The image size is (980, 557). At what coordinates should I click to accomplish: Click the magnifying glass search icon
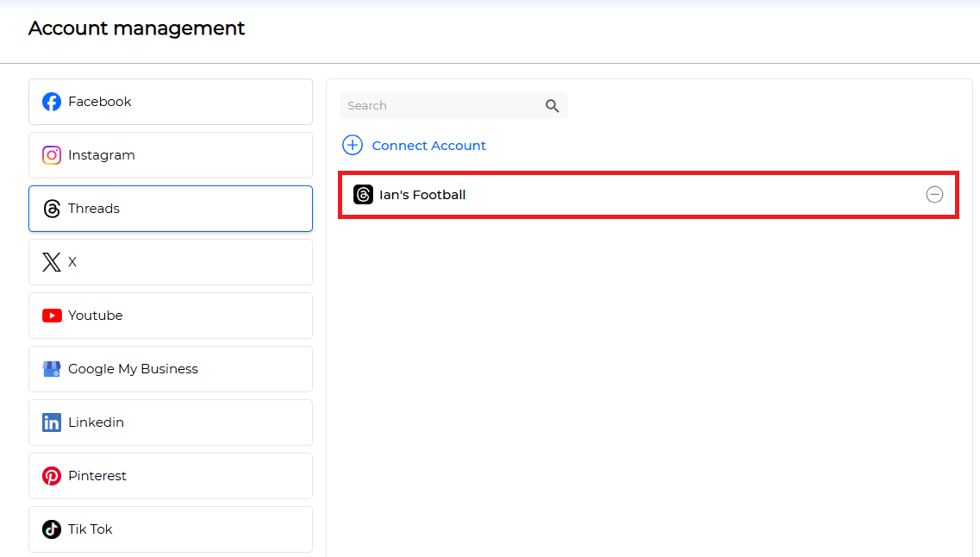point(552,106)
